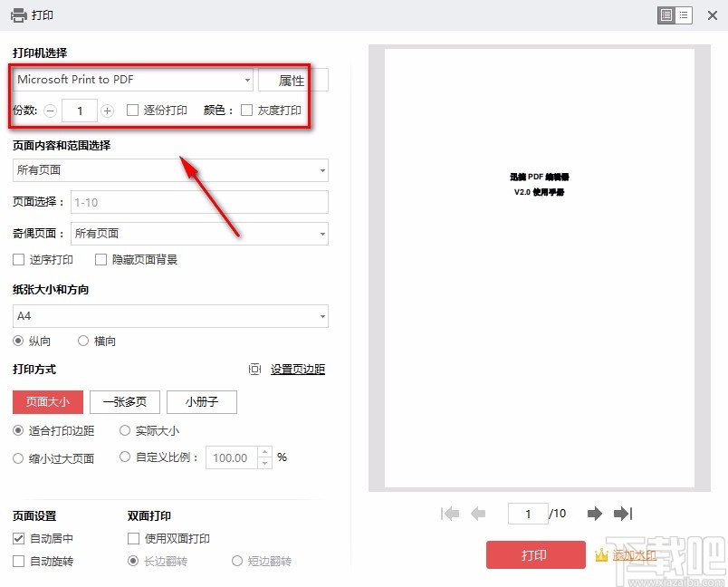Increase copy count with the plus stepper
This screenshot has width=728, height=587.
click(x=107, y=110)
